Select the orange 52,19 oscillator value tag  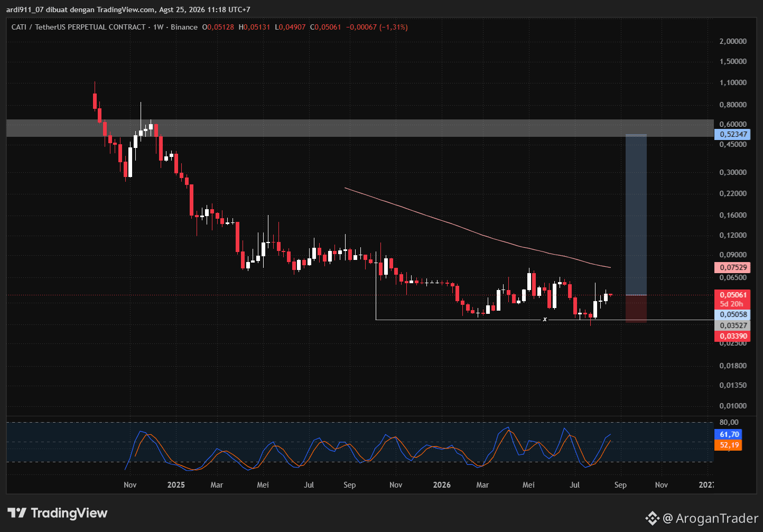(728, 445)
